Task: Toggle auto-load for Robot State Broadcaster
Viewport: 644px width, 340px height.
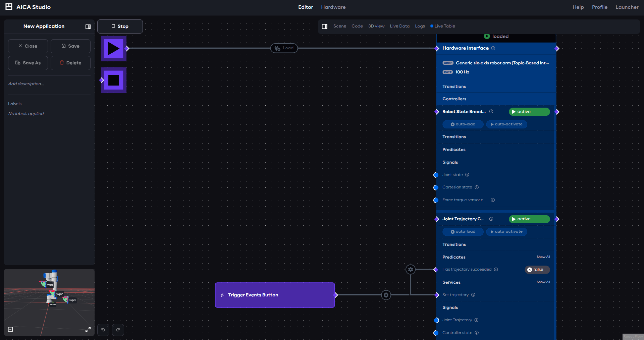Action: [x=463, y=124]
